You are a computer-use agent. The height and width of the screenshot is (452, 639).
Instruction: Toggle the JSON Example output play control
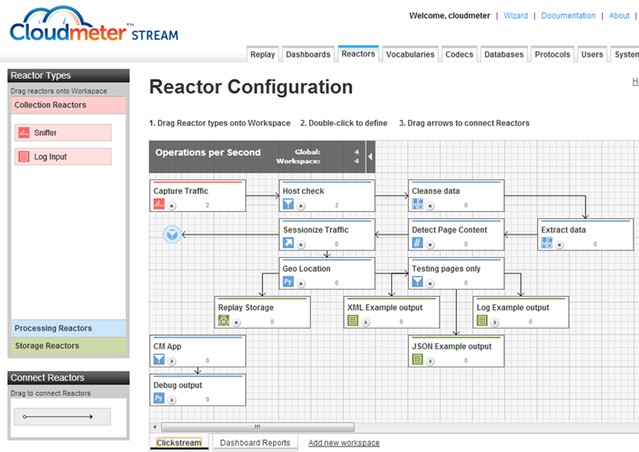pyautogui.click(x=430, y=361)
